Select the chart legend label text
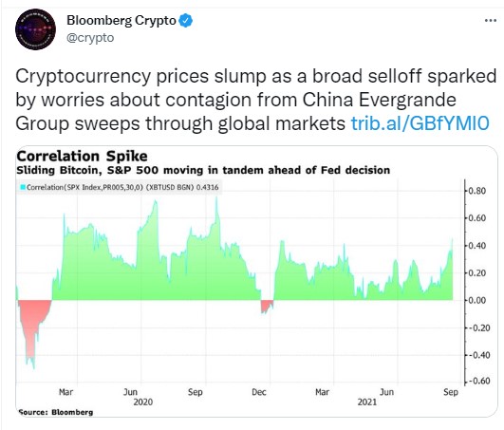Viewport: 504px width, 430px height. (x=122, y=187)
